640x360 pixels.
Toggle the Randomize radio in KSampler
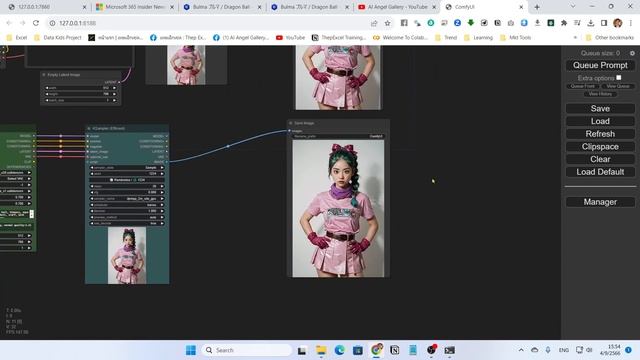pos(111,180)
